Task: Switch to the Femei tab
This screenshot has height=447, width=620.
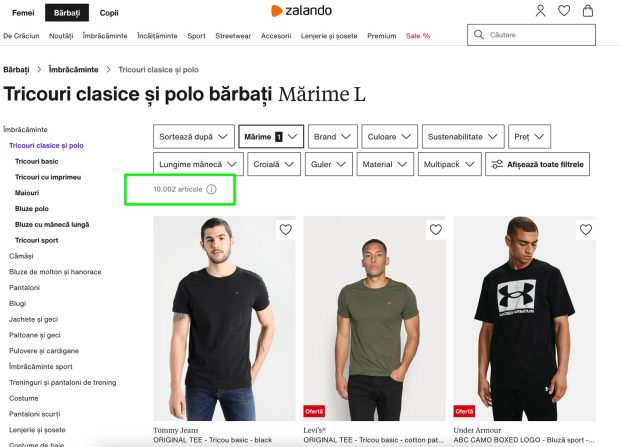Action: point(23,13)
